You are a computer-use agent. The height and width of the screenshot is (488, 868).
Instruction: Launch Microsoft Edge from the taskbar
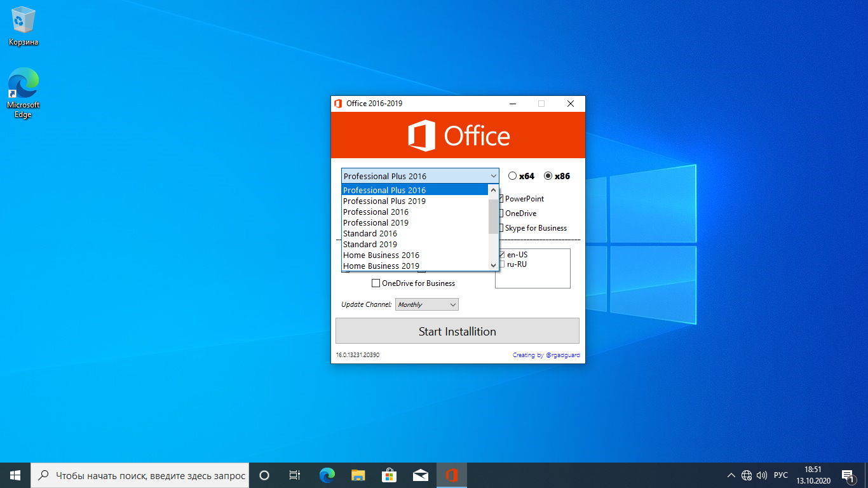tap(327, 475)
